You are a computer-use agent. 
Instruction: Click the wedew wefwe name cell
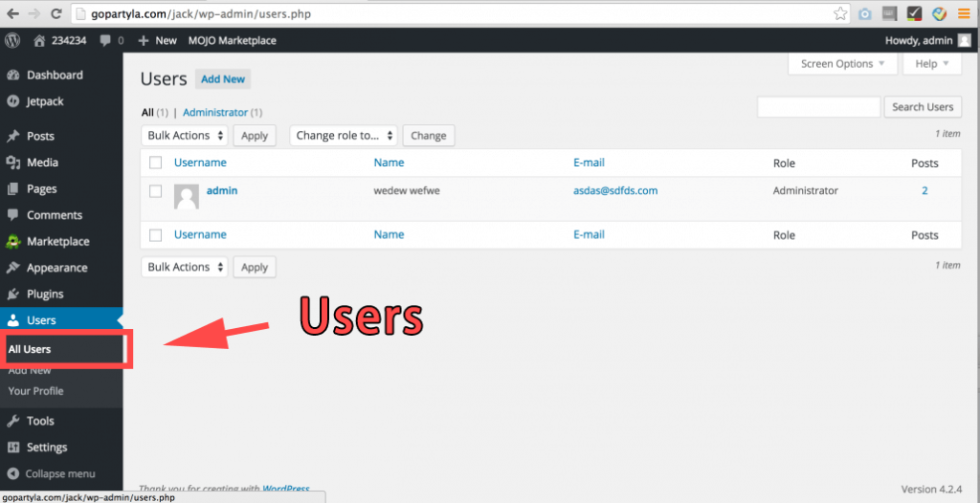407,190
